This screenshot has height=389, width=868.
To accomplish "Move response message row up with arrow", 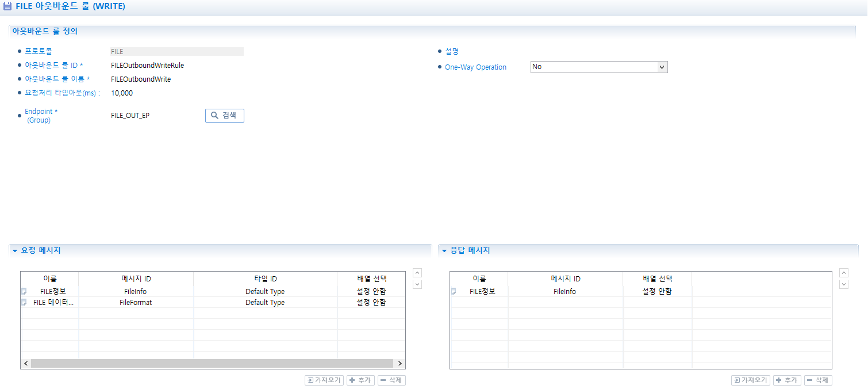I will click(844, 273).
